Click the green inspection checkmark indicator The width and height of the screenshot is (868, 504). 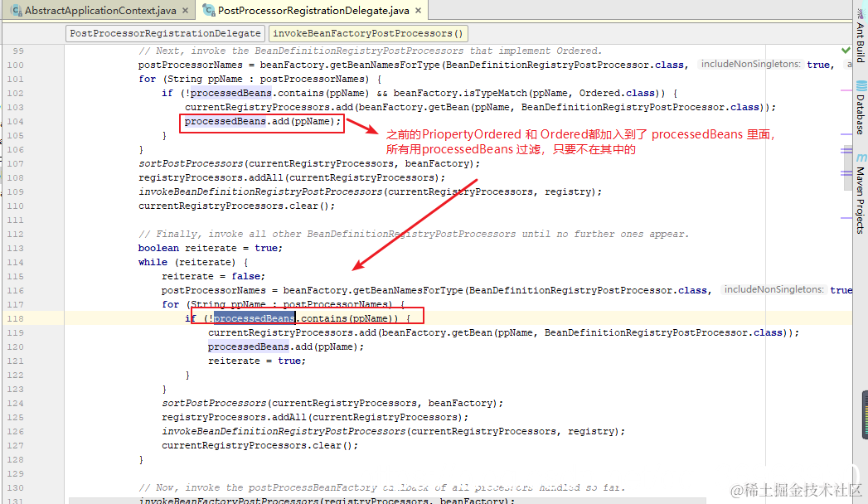pyautogui.click(x=846, y=51)
